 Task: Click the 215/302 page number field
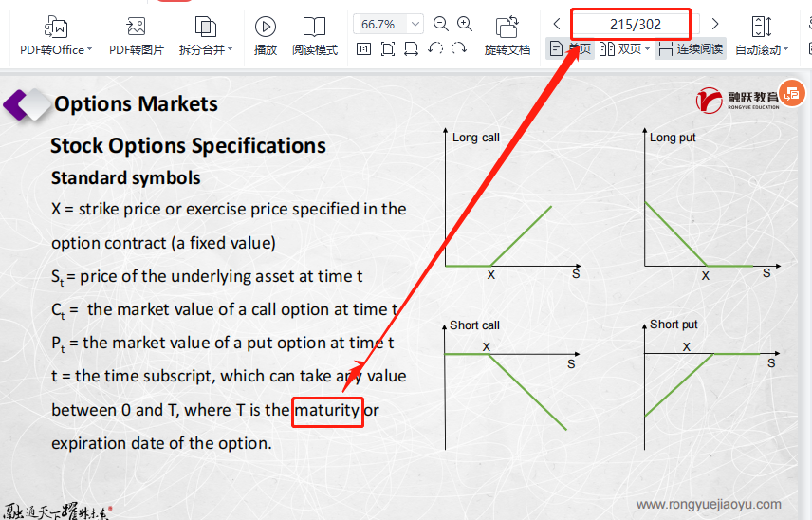point(635,24)
